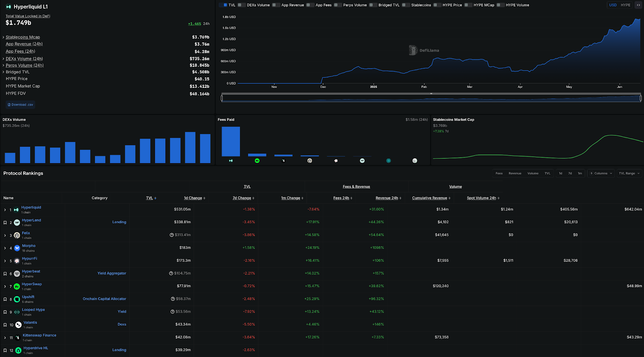The height and width of the screenshot is (357, 644).
Task: Click the chart time range slider's right handle
Action: (640, 98)
